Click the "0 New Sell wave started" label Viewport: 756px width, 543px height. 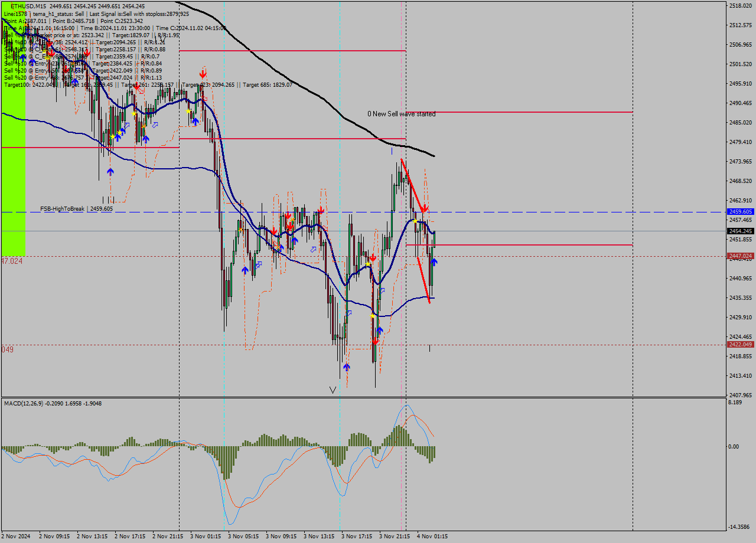point(401,114)
